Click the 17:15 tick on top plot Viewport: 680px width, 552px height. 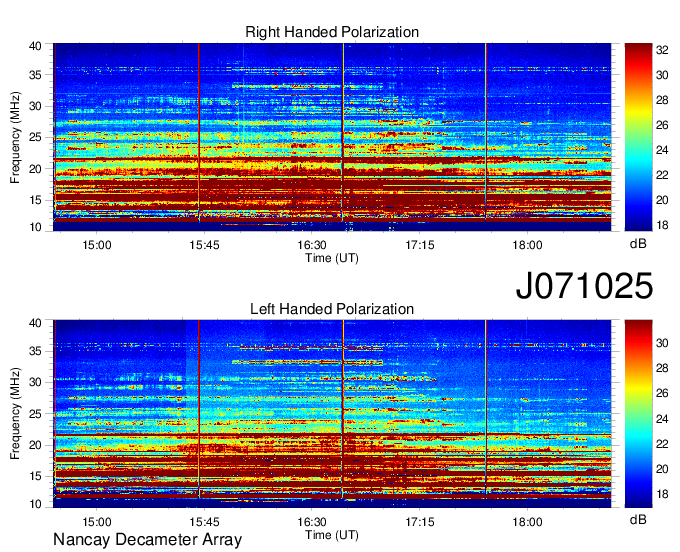(420, 245)
